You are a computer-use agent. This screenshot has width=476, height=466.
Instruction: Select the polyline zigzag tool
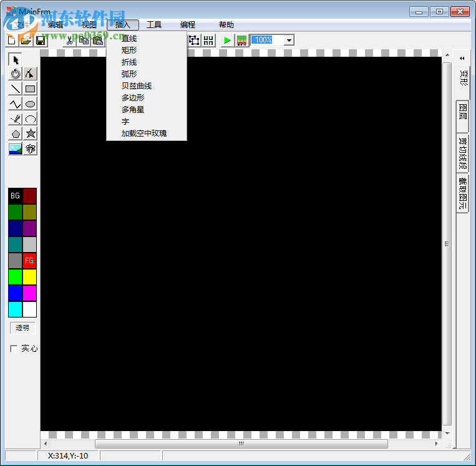(x=15, y=104)
